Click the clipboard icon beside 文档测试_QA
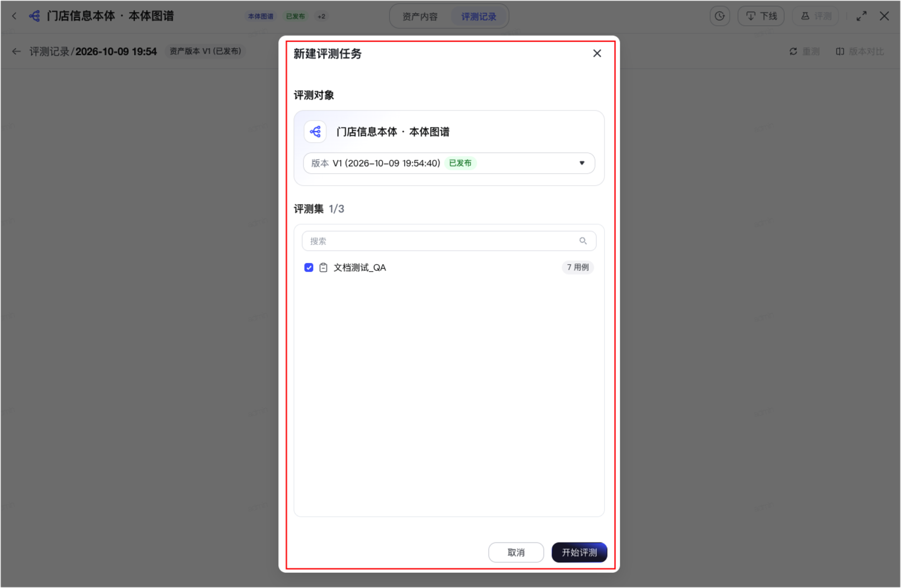This screenshot has width=901, height=588. 323,267
